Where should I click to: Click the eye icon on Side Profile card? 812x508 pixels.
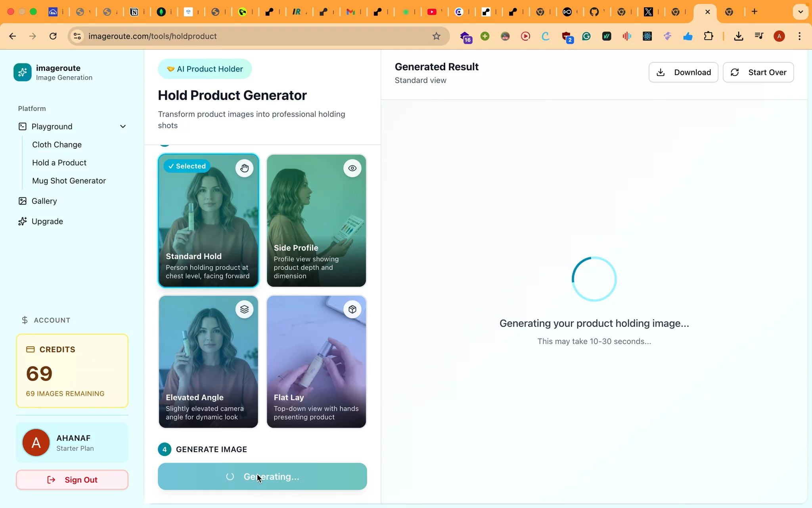tap(352, 168)
